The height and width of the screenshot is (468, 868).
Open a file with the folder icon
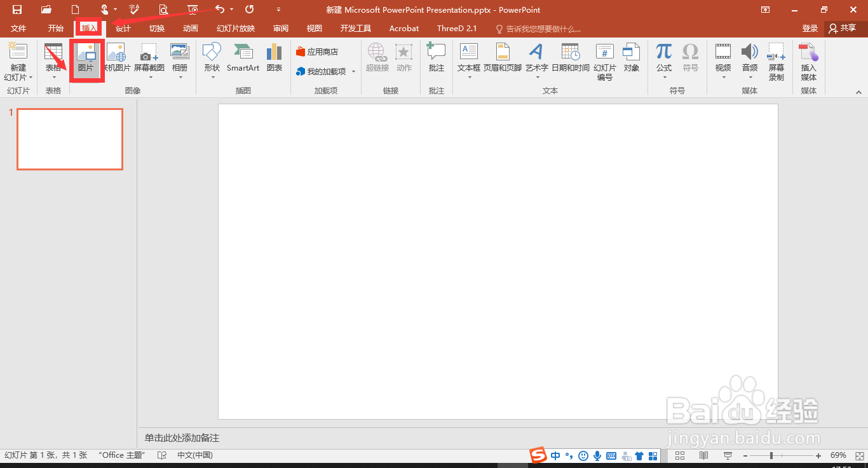pos(46,10)
